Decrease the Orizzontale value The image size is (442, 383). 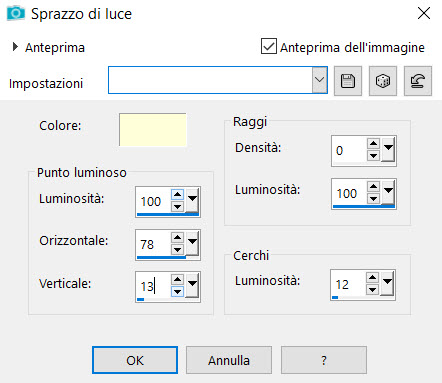177,249
